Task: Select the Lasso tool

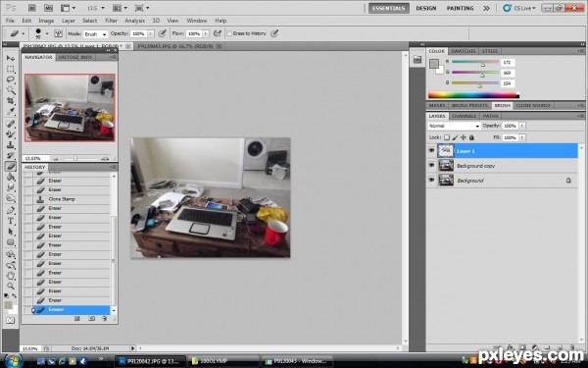Action: pyautogui.click(x=11, y=79)
